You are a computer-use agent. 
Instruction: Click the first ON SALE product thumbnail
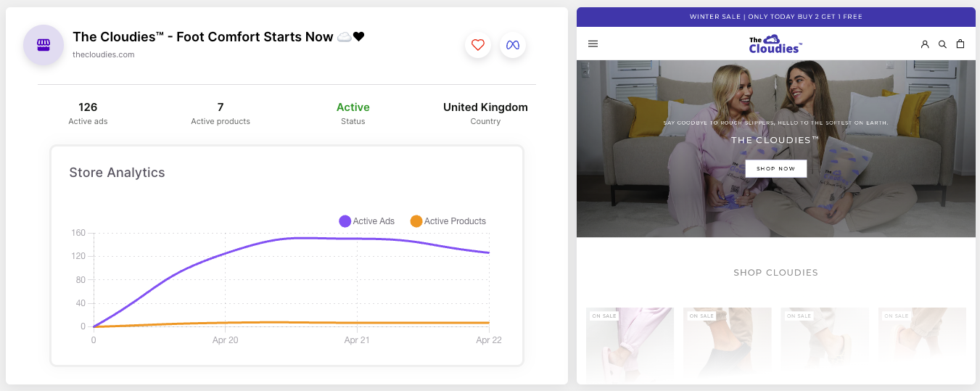(x=630, y=345)
